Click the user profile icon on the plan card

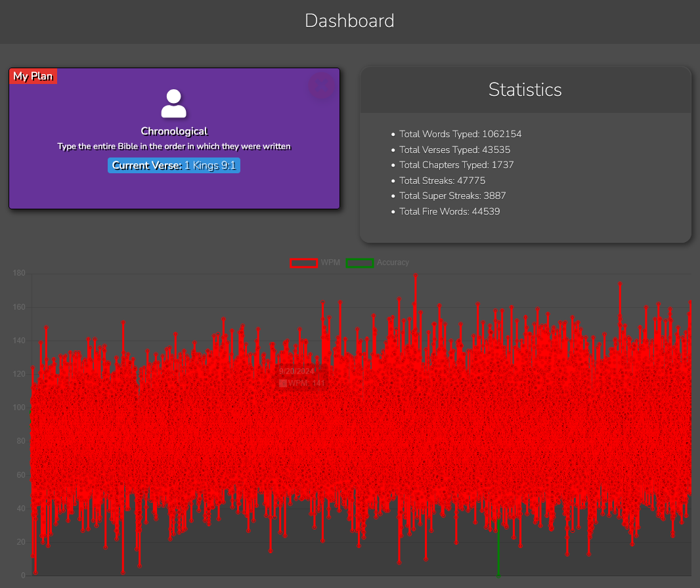tap(174, 102)
